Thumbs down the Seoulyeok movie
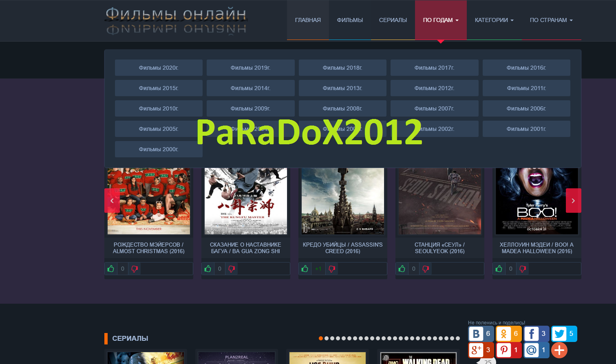Image resolution: width=616 pixels, height=364 pixels. (x=426, y=269)
